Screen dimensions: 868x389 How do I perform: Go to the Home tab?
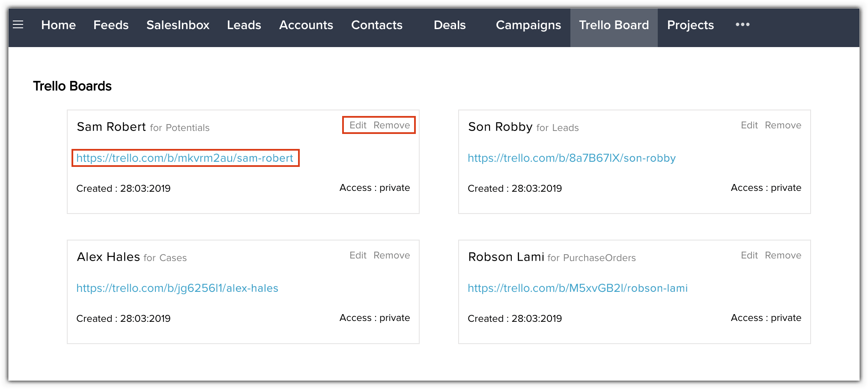coord(58,25)
